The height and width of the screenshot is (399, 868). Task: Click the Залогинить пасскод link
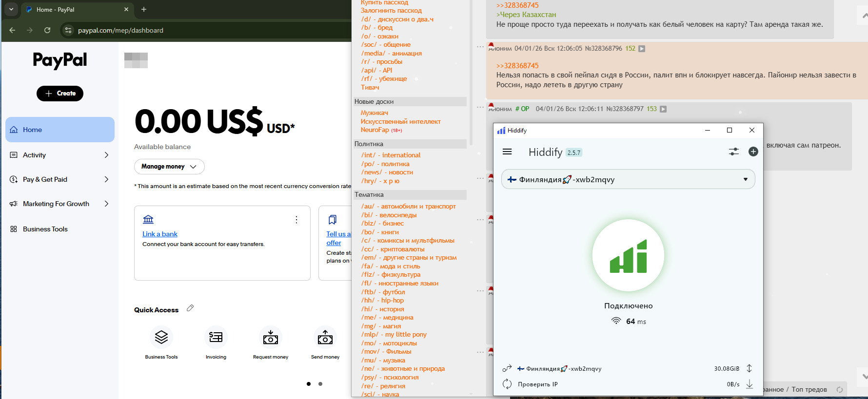tap(391, 11)
